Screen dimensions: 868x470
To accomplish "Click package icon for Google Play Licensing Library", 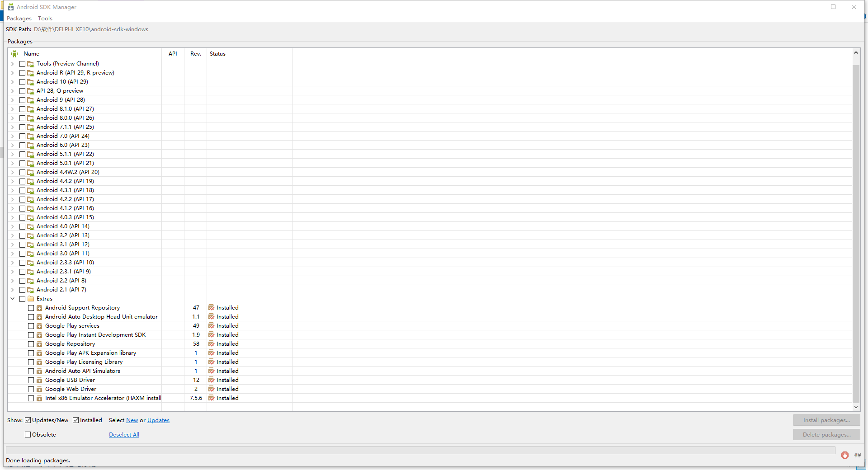I will pyautogui.click(x=39, y=362).
